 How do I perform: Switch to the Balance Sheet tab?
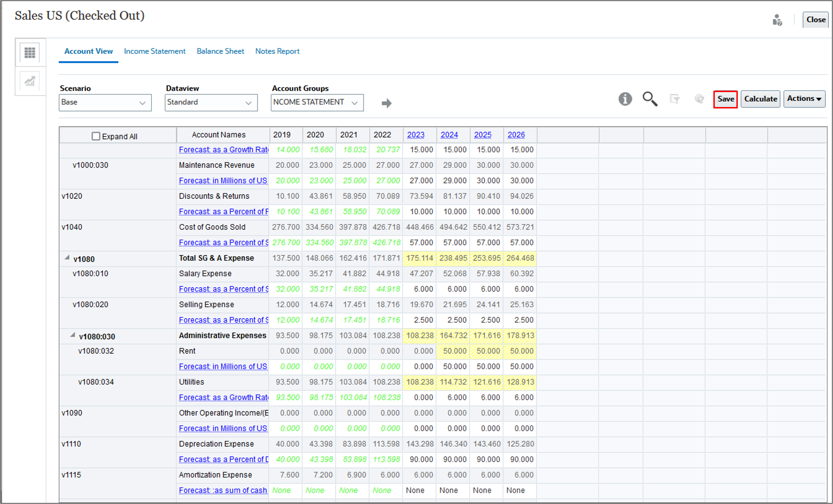pyautogui.click(x=220, y=51)
